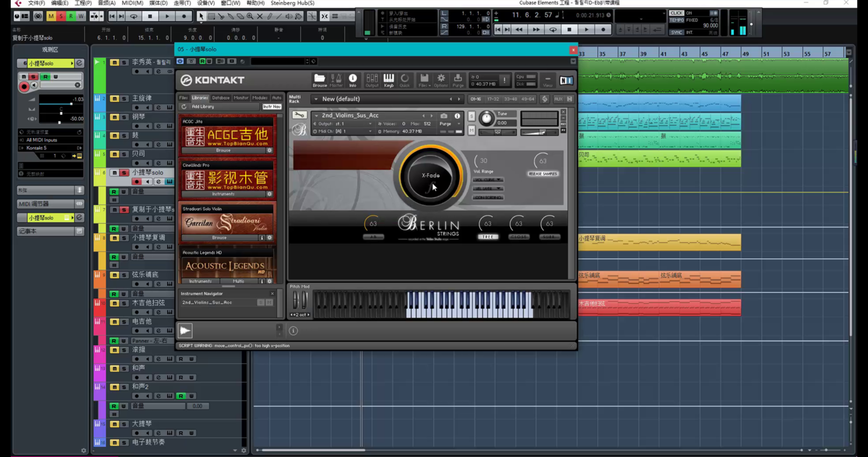868x457 pixels.
Task: Open Kontakt Browse folder icon
Action: coord(319,80)
